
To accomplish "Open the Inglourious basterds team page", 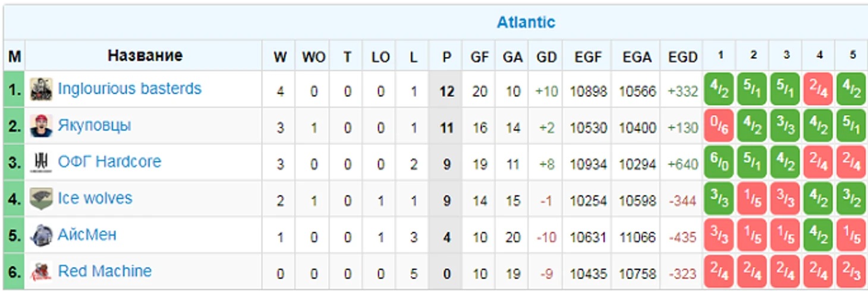I will click(130, 89).
